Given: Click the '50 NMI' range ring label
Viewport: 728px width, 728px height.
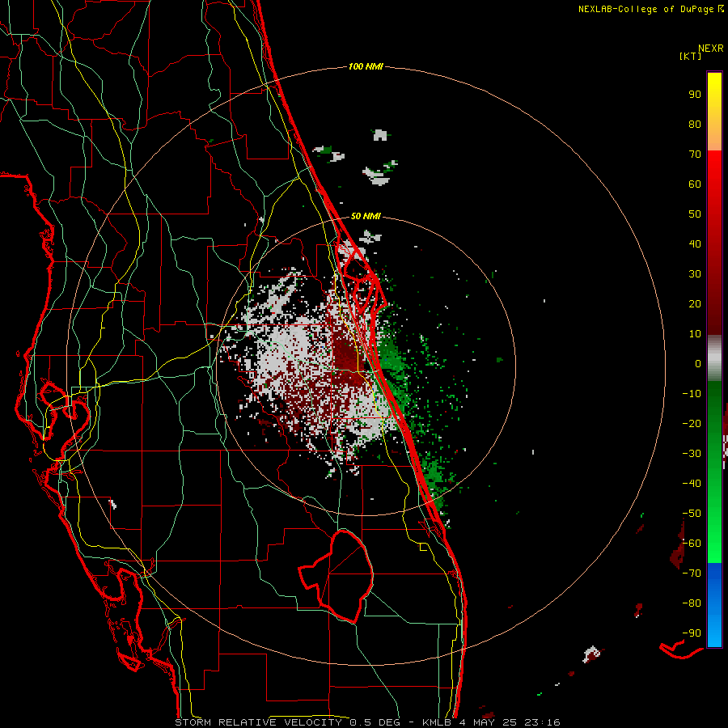Looking at the screenshot, I should pyautogui.click(x=366, y=216).
